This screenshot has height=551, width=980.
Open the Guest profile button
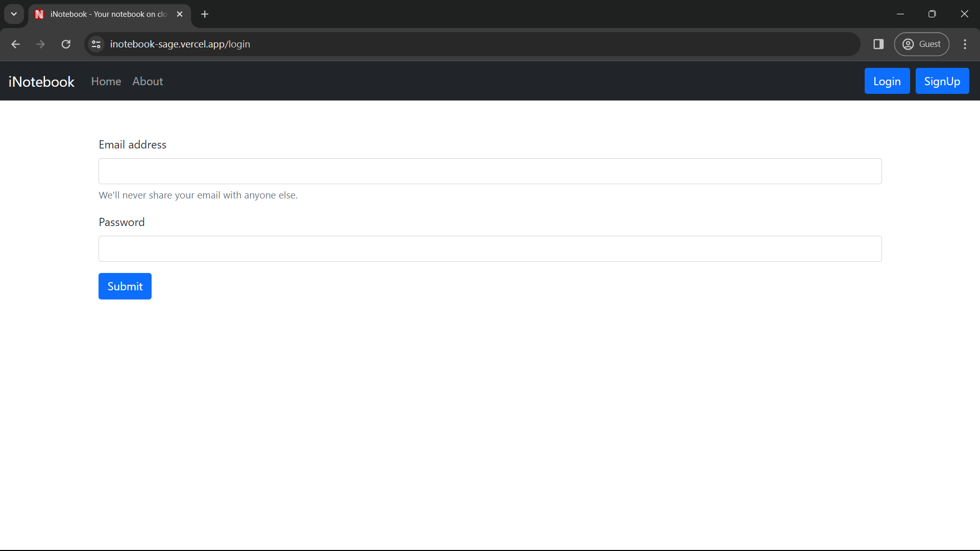(x=921, y=44)
